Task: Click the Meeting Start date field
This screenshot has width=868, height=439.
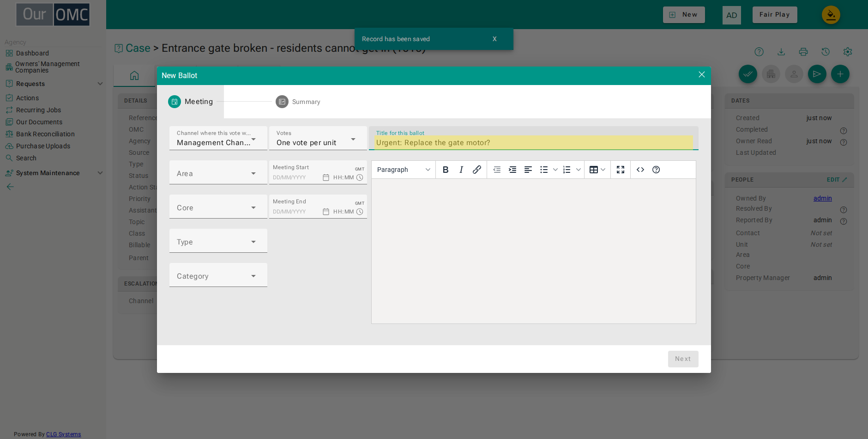Action: (295, 177)
